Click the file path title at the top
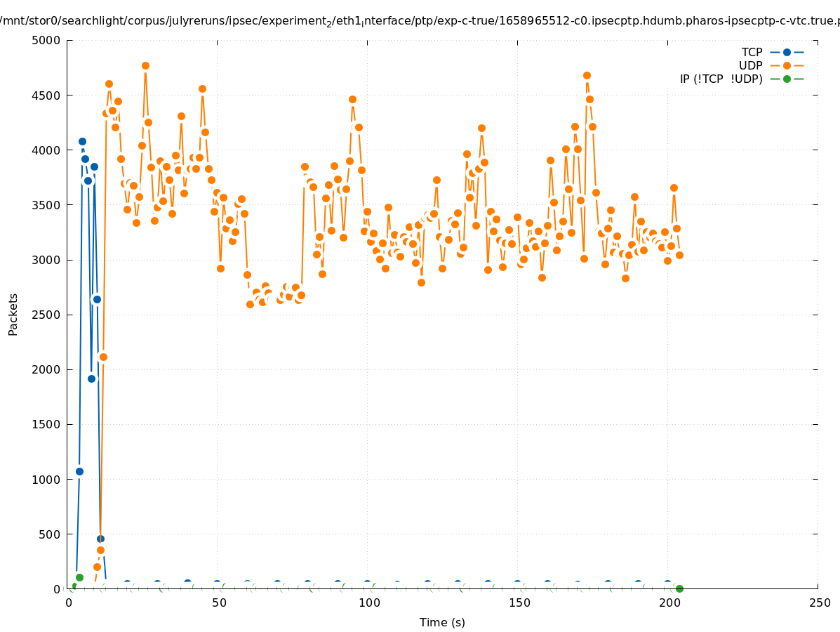 click(420, 21)
